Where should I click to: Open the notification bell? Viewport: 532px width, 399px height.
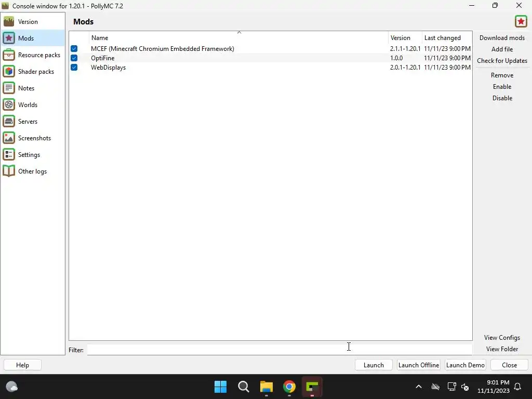click(x=518, y=387)
